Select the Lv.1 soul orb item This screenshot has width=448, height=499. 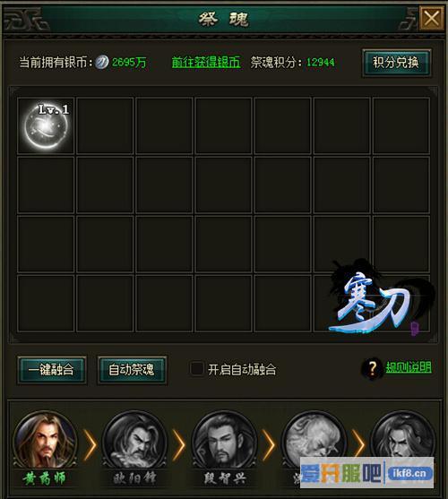click(x=46, y=126)
